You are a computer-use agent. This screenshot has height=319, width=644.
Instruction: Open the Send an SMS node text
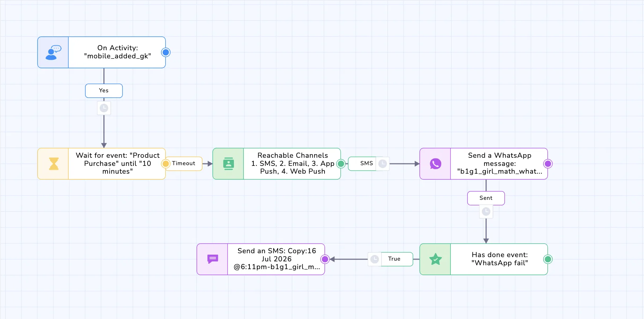(x=277, y=259)
